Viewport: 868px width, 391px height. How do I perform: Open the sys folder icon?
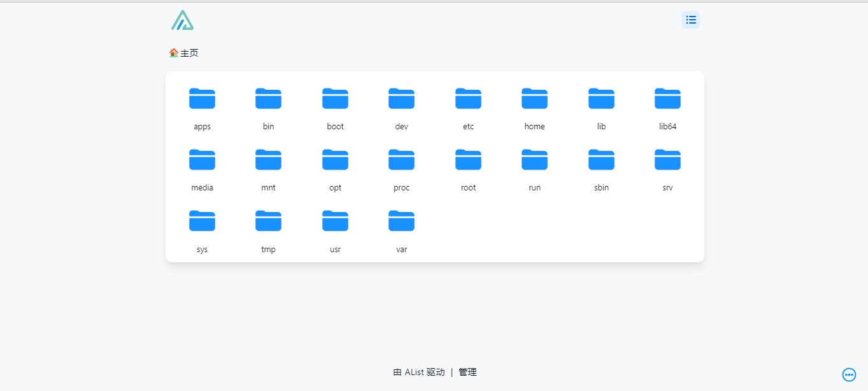coord(202,221)
